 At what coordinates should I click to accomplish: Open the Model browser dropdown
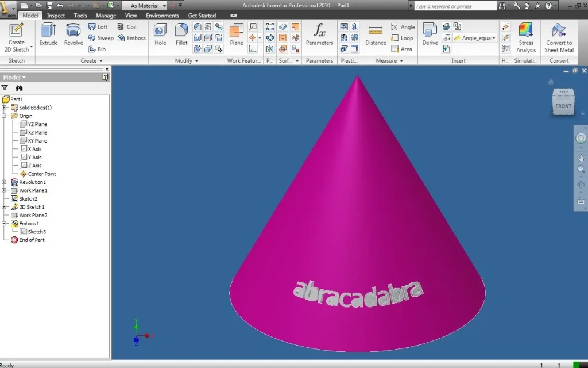click(x=14, y=78)
